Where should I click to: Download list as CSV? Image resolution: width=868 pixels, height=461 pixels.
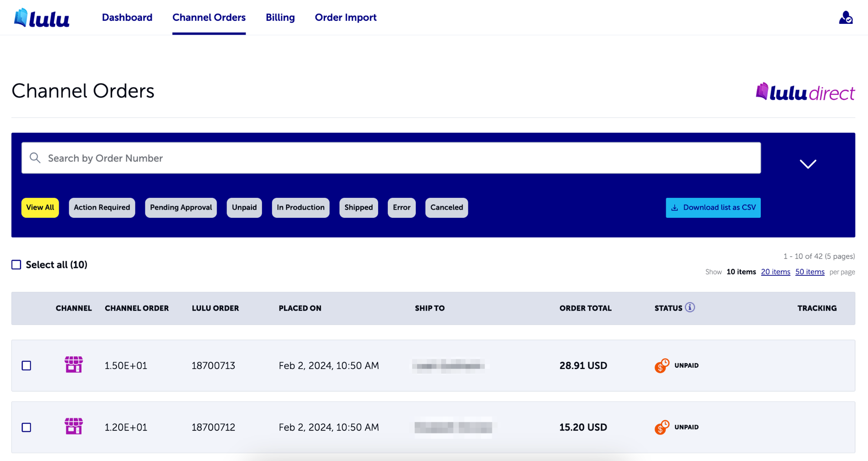pyautogui.click(x=713, y=207)
